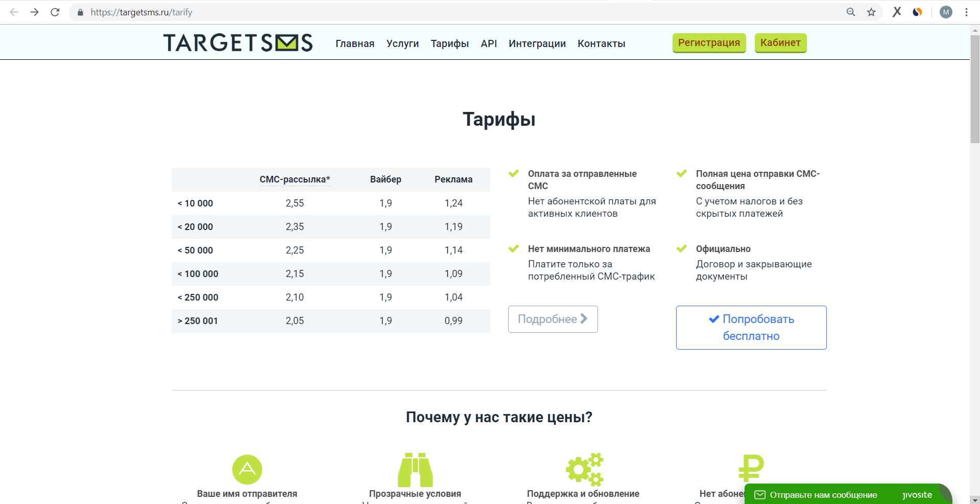Open the Услуги menu item
The height and width of the screenshot is (504, 980).
click(402, 43)
